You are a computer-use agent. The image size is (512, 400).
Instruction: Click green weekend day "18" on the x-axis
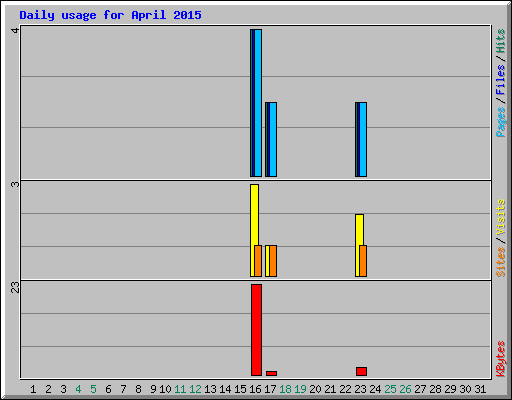point(285,389)
